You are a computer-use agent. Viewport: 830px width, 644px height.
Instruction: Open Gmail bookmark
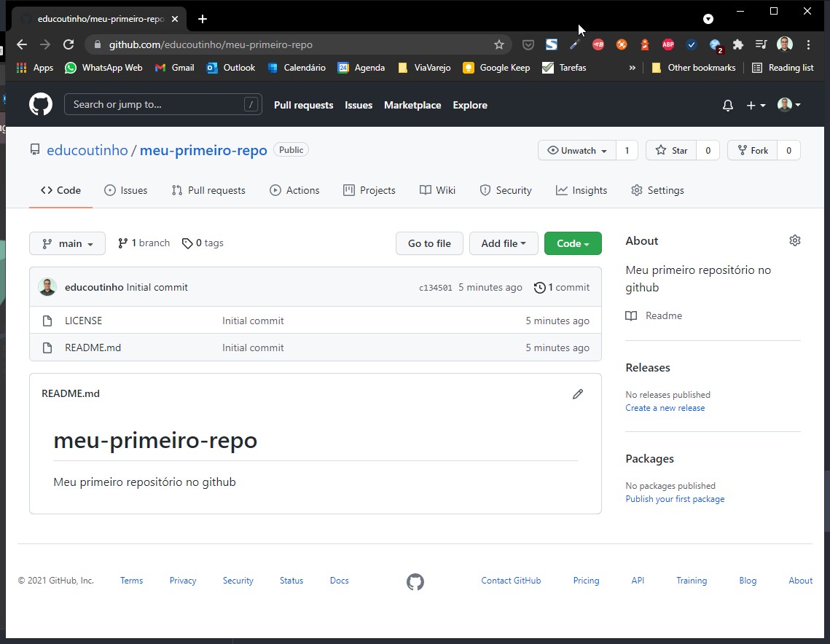[x=174, y=68]
